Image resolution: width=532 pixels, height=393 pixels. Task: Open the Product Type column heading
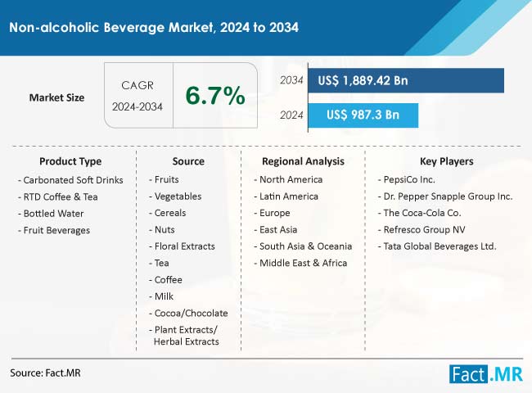69,161
